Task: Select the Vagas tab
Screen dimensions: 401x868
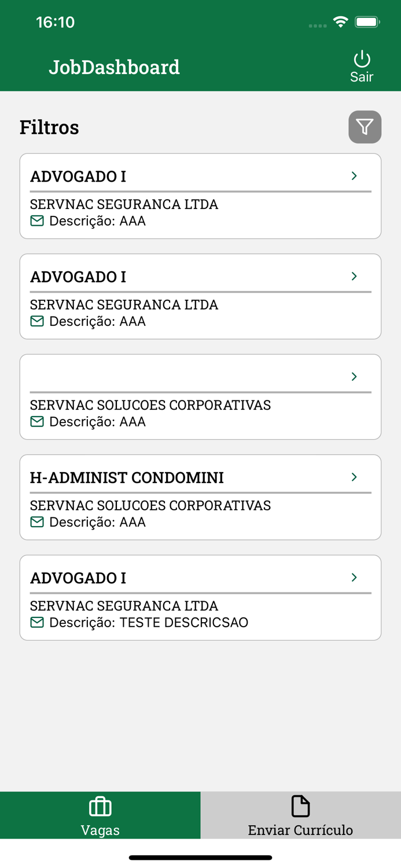Action: tap(100, 815)
